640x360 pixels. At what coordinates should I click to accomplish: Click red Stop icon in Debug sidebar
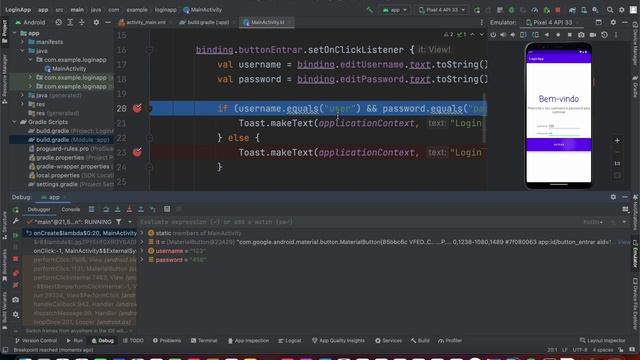tap(16, 259)
